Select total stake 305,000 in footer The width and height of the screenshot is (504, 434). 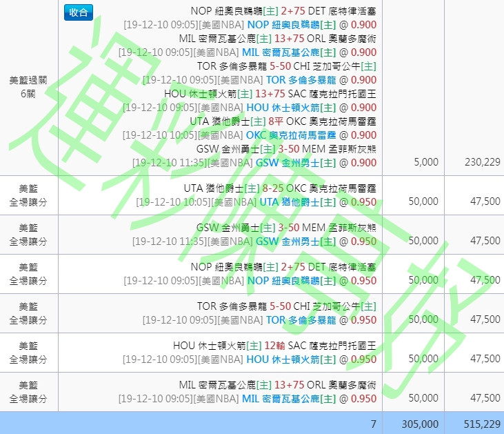pos(420,424)
